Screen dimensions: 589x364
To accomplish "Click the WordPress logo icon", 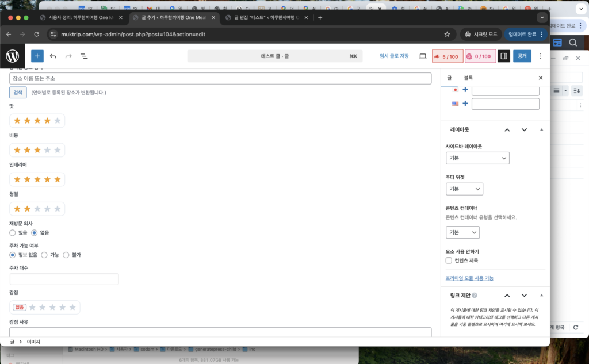I will pos(13,56).
